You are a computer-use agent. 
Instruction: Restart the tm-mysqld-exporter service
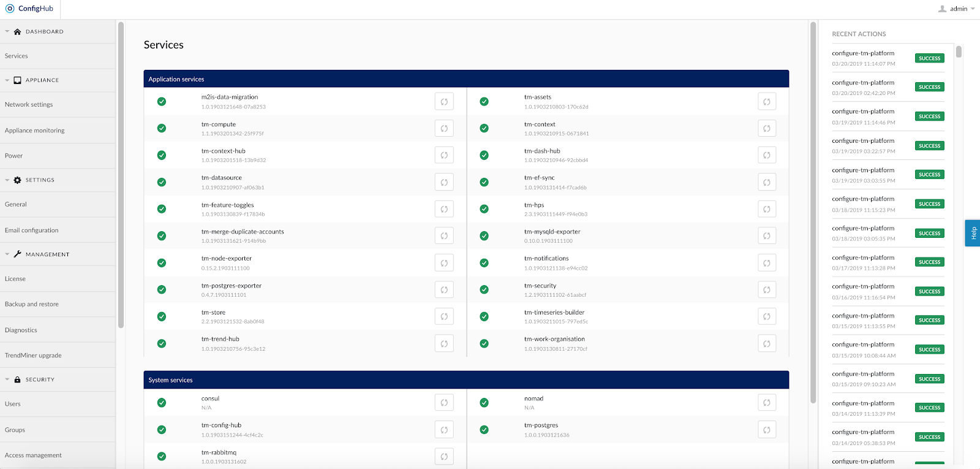[767, 236]
